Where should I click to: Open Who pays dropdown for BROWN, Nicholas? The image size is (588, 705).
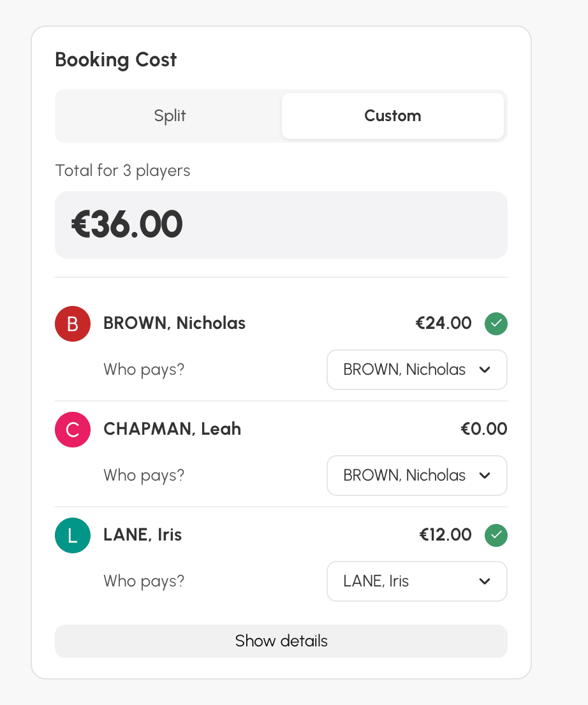(x=417, y=370)
